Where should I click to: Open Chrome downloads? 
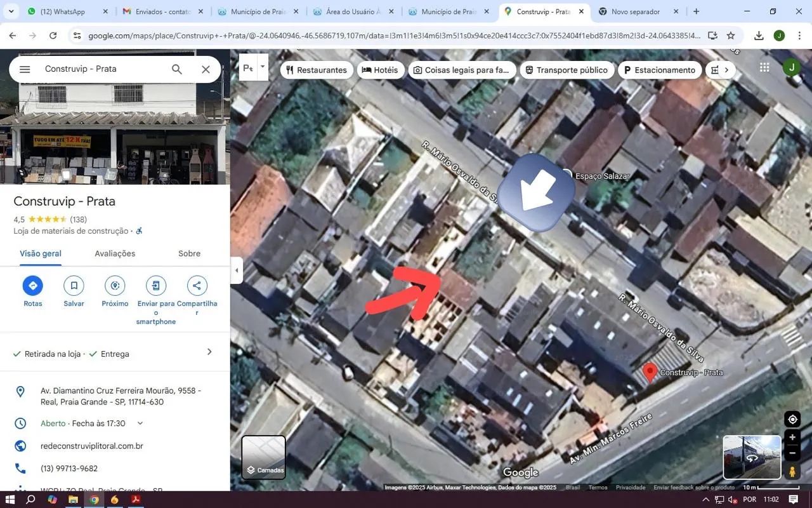point(759,36)
